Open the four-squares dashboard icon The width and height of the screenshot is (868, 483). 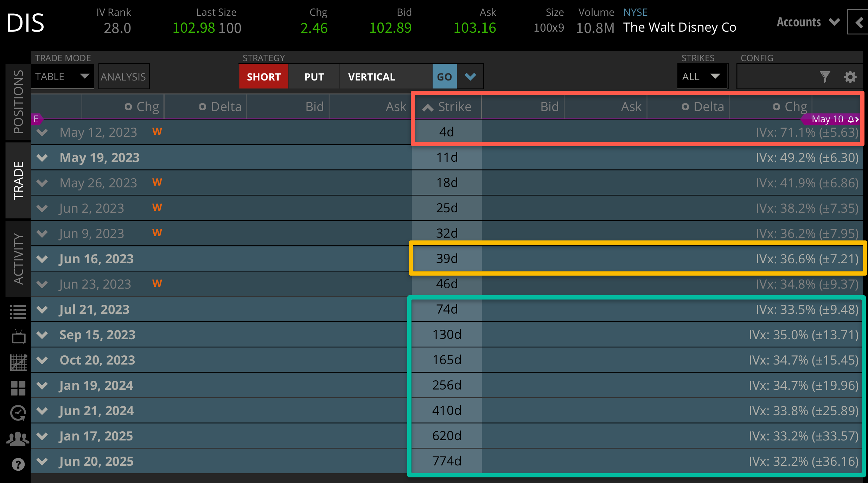click(x=18, y=388)
